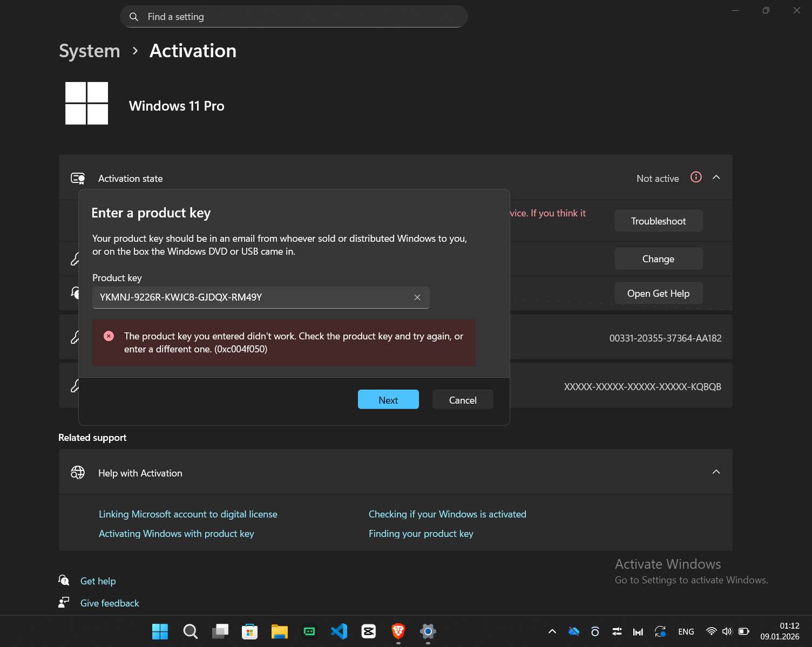Open the clock and date flyout

[780, 631]
